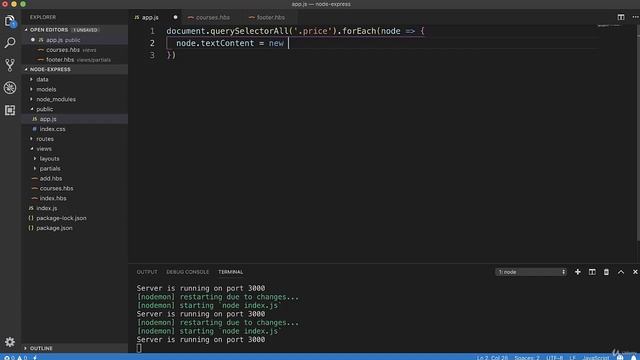640x360 pixels.
Task: Select app.js in Open Editors list
Action: point(75,40)
